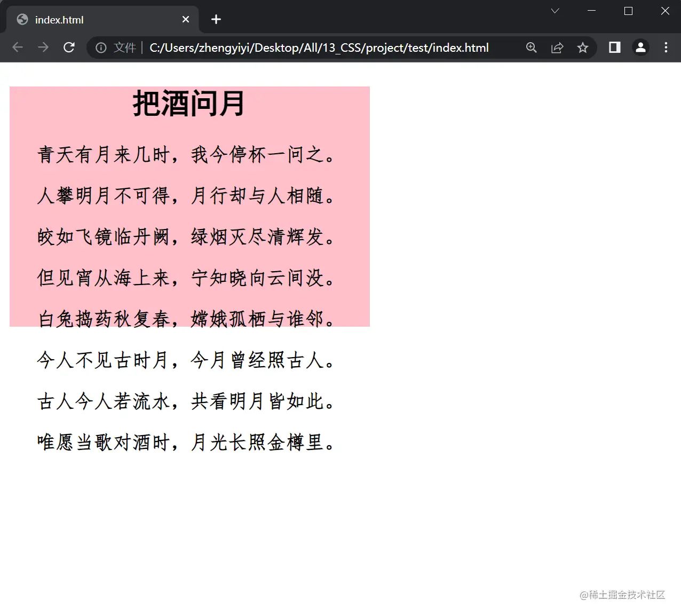Viewport: 681px width, 616px height.
Task: Click the line 古人今人若流水，共看明月皆如此。
Action: (x=187, y=401)
